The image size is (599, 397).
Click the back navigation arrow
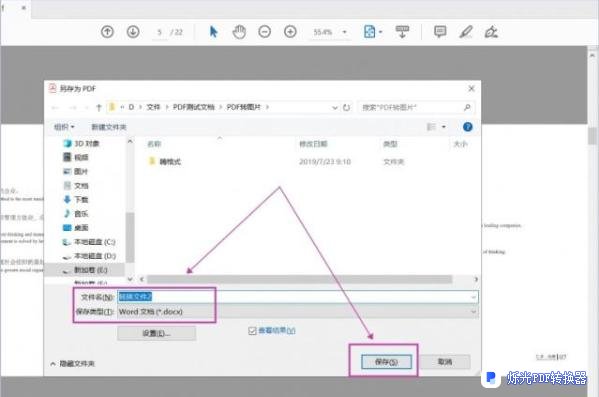(x=55, y=108)
